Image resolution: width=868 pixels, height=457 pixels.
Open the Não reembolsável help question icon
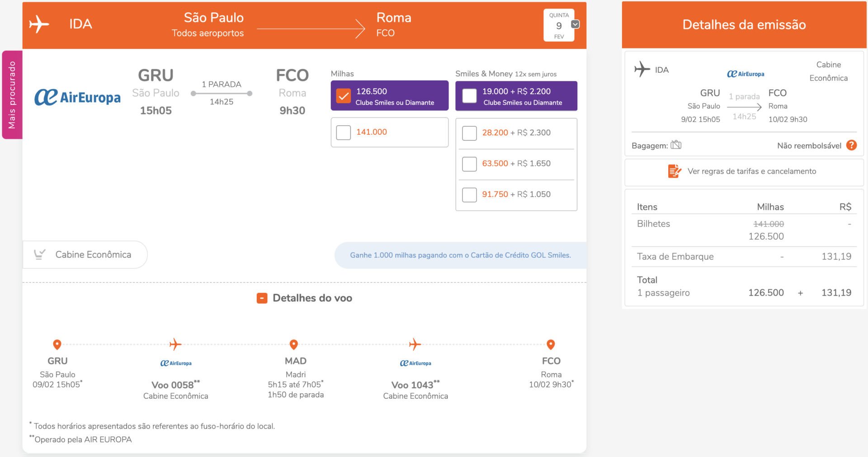coord(851,145)
